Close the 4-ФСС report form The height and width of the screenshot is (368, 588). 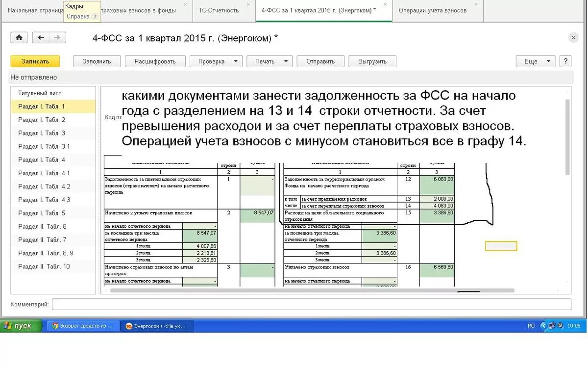point(573,38)
